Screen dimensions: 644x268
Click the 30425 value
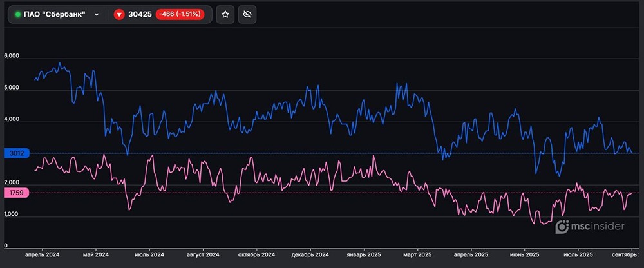[140, 15]
